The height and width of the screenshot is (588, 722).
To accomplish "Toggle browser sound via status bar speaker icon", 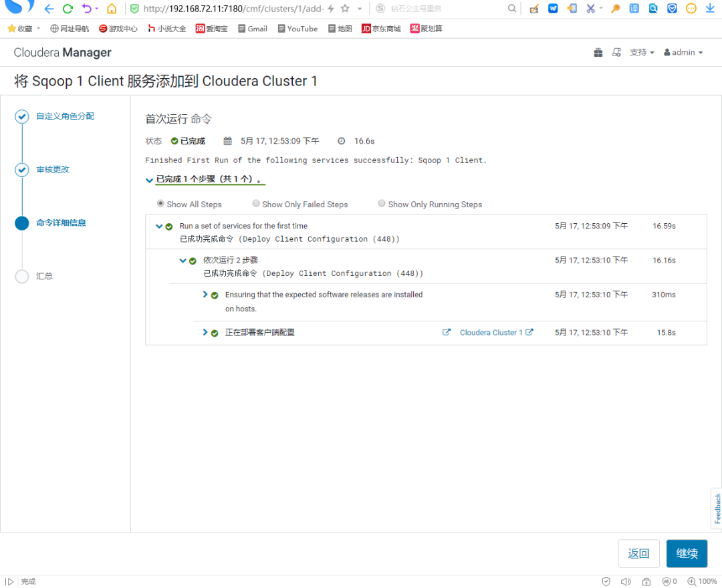I will point(625,581).
